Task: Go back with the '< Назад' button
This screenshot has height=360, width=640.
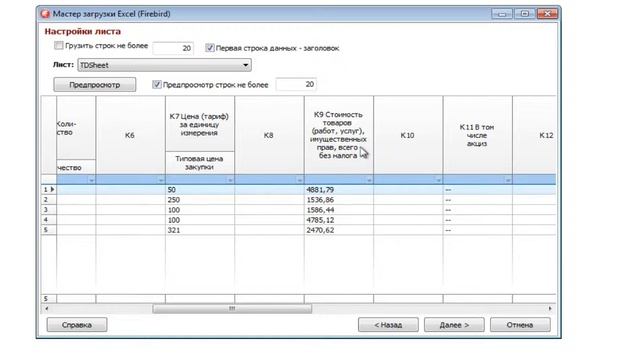Action: (x=388, y=325)
